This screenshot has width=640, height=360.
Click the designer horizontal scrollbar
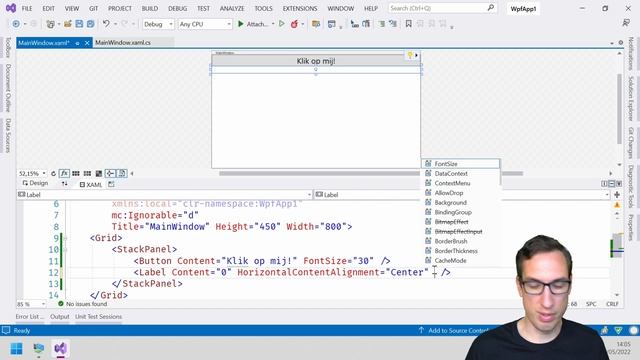pos(371,173)
